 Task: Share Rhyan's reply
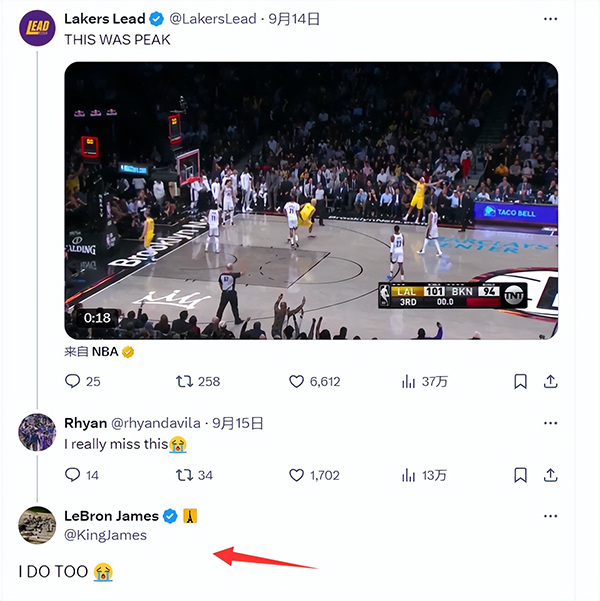[551, 475]
